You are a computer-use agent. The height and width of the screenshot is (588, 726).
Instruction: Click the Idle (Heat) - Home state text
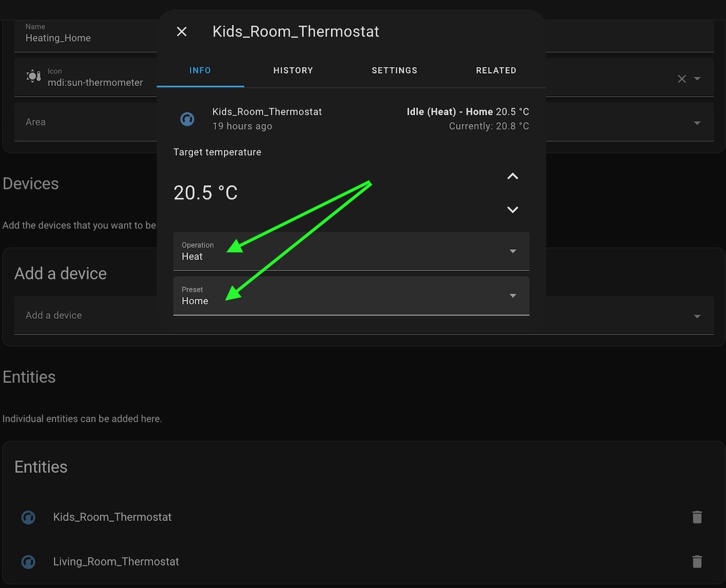click(x=450, y=112)
